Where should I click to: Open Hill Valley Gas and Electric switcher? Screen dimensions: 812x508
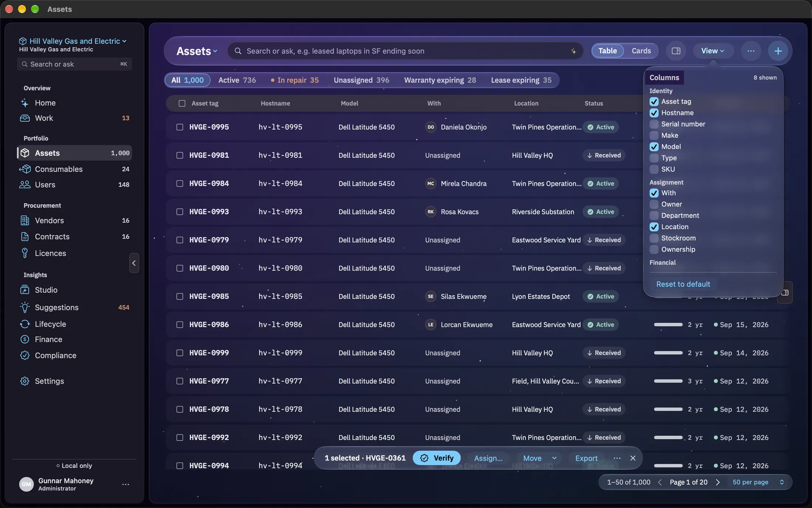[73, 41]
